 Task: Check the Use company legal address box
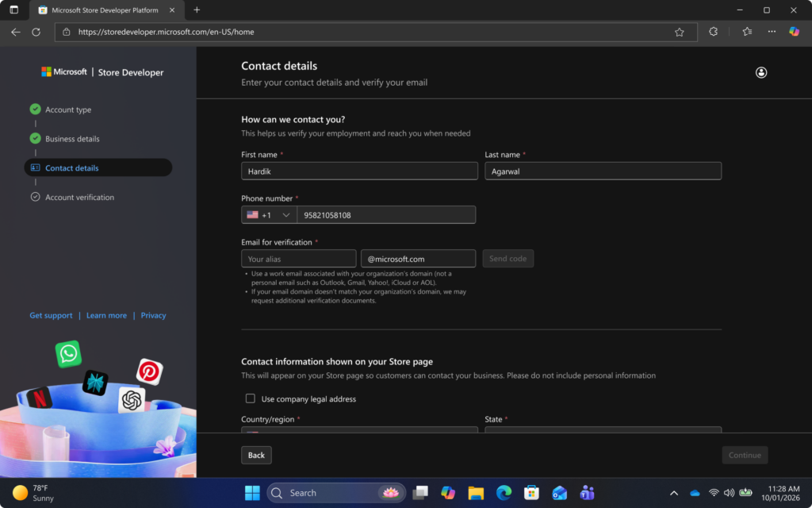250,398
